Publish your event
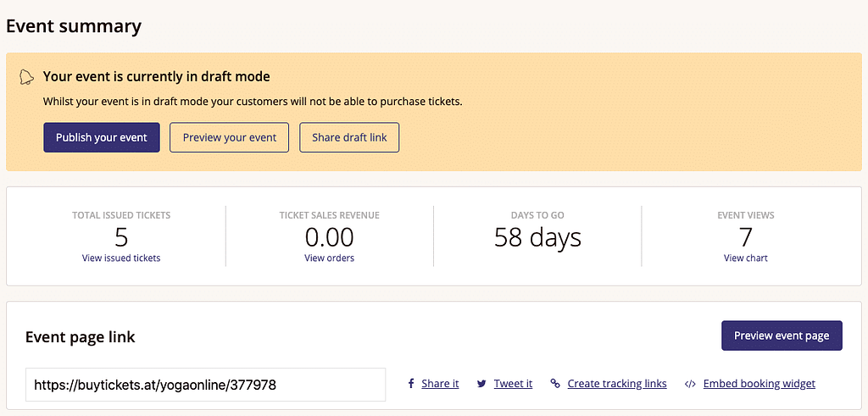Screen dimensions: 868x416 102,137
